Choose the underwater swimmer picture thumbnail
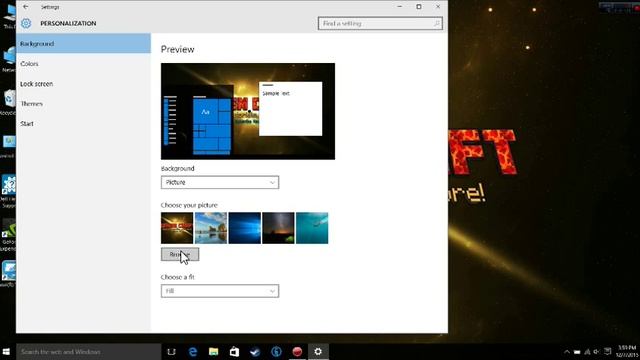This screenshot has height=360, width=640. 312,228
